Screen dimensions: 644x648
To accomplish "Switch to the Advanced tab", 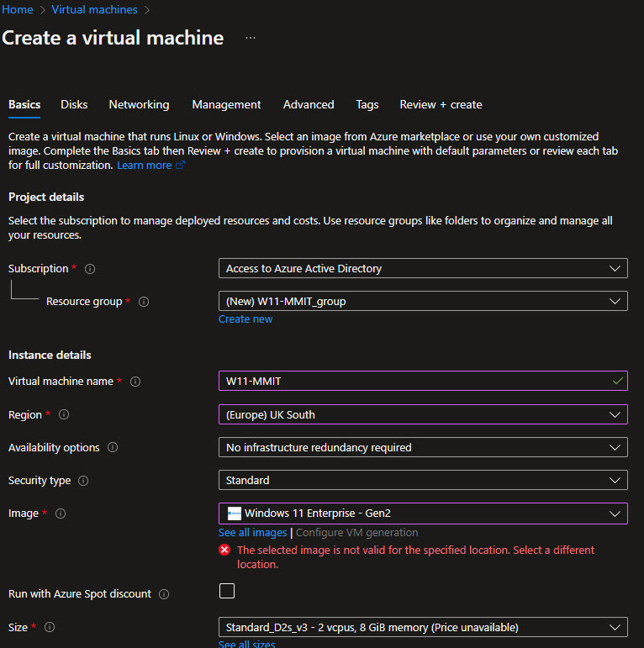I will click(x=309, y=104).
